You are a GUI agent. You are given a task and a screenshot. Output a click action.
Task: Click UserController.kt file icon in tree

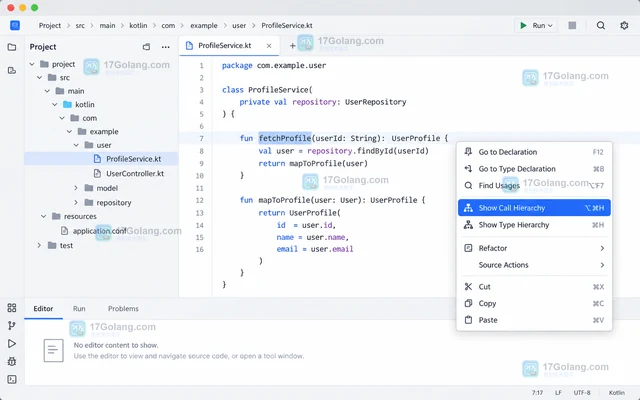click(97, 173)
